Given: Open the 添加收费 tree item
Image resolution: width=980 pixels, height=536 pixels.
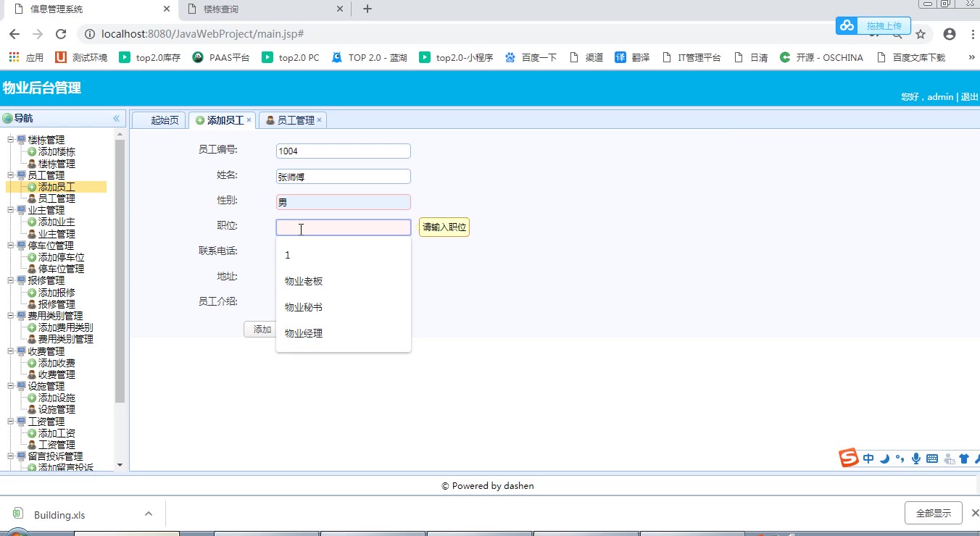Looking at the screenshot, I should coord(57,363).
